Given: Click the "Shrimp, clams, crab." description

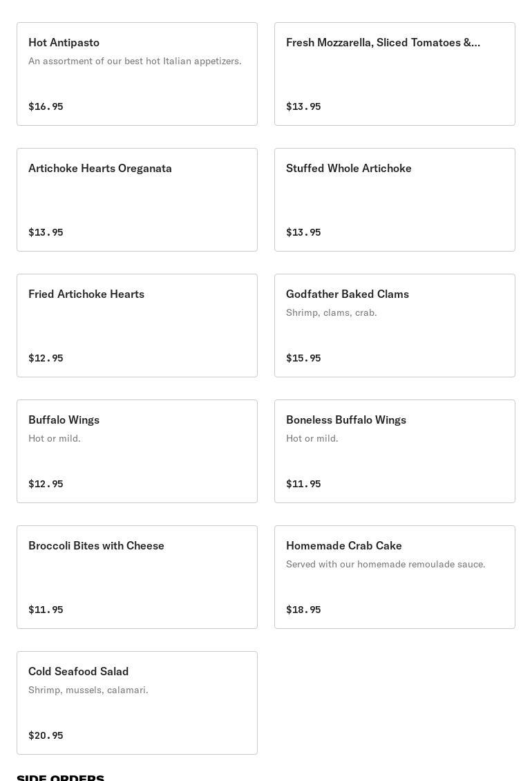Looking at the screenshot, I should [x=331, y=312].
